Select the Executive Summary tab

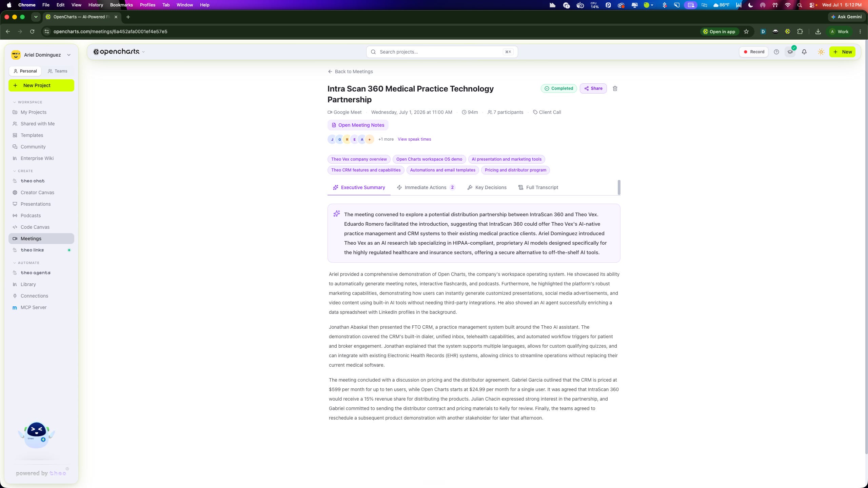click(x=359, y=187)
